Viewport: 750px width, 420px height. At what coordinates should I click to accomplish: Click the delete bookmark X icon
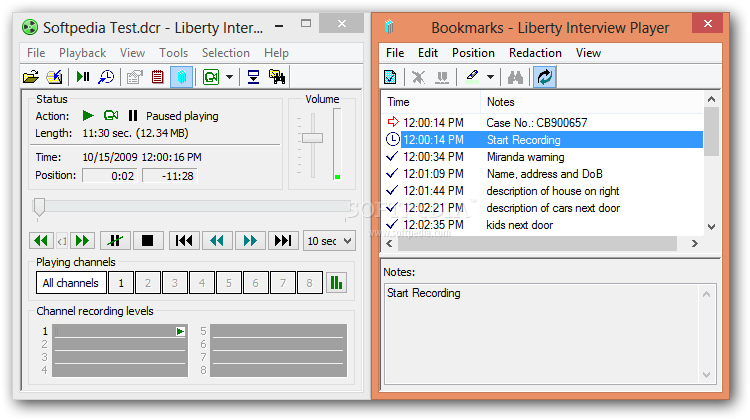coord(419,77)
